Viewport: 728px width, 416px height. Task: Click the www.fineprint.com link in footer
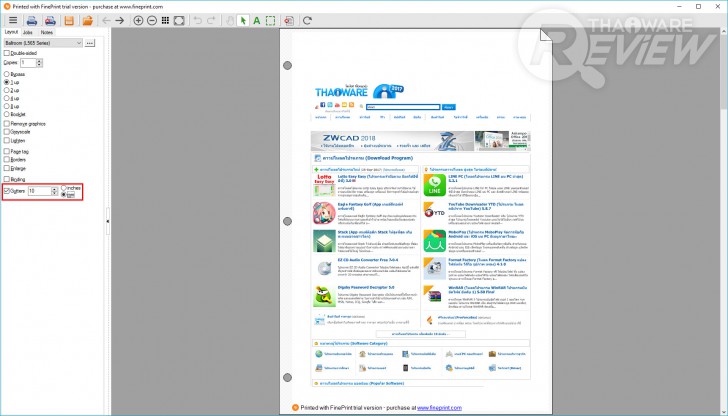439,408
